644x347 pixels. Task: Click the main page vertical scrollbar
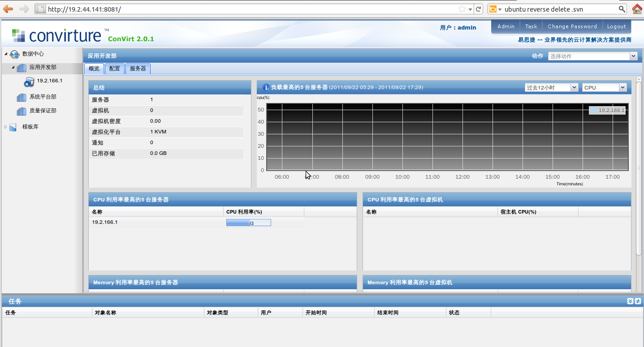coord(639,168)
